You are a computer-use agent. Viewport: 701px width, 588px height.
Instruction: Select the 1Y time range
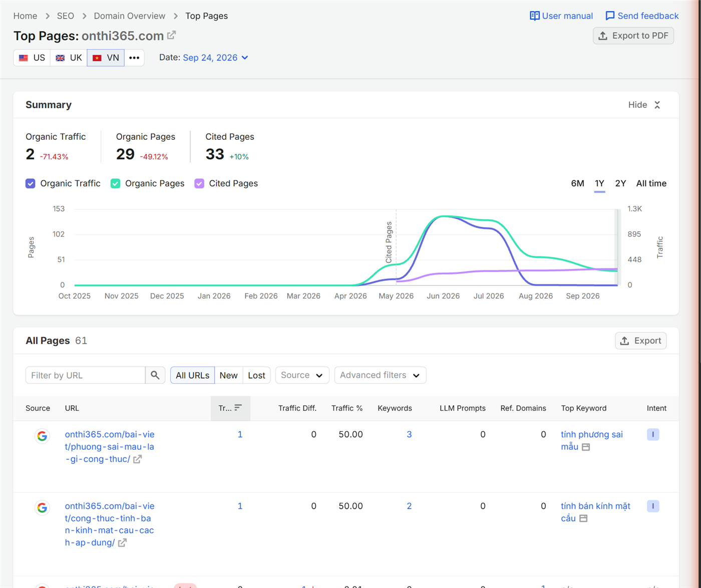coord(599,183)
